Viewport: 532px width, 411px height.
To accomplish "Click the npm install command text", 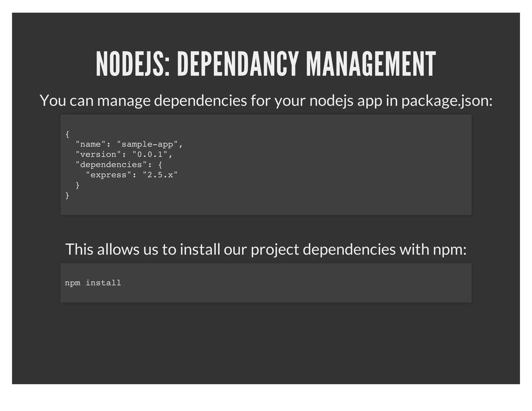I will point(93,283).
